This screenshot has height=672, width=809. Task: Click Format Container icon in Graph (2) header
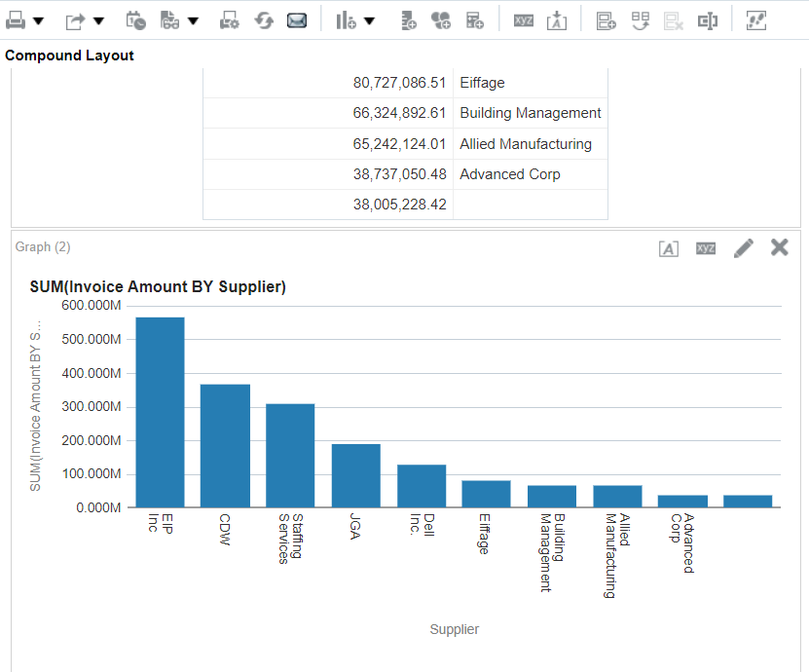coord(669,248)
